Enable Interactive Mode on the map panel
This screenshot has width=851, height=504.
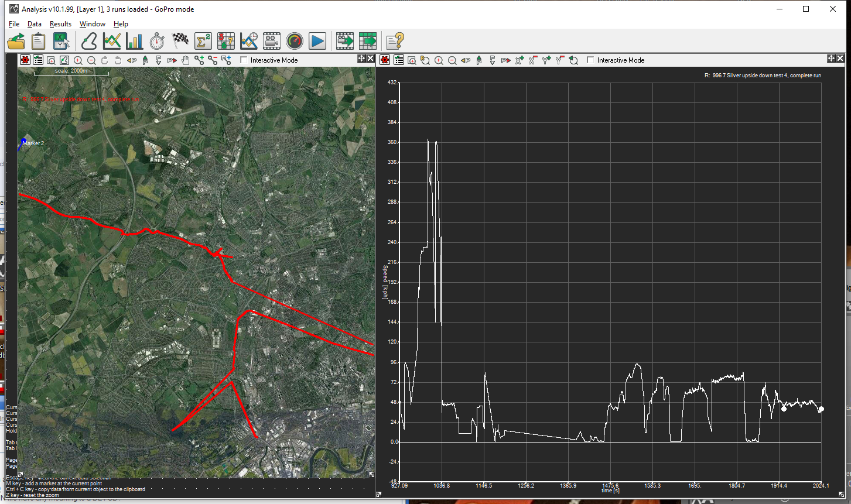[244, 60]
